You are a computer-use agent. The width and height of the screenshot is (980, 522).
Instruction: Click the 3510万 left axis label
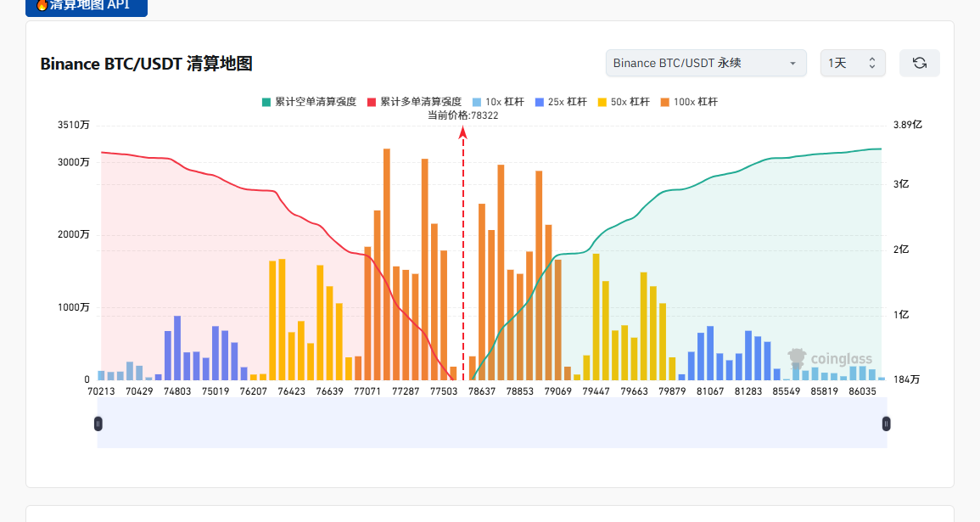click(74, 125)
